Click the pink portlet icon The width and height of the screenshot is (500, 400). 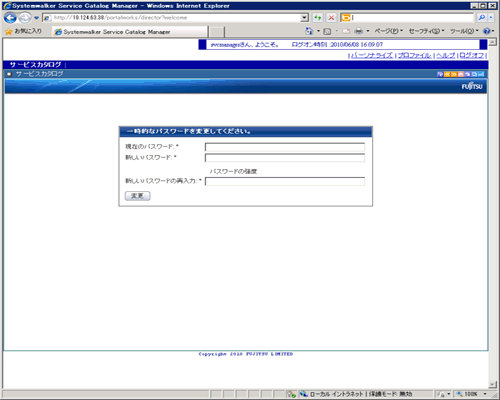(x=461, y=74)
